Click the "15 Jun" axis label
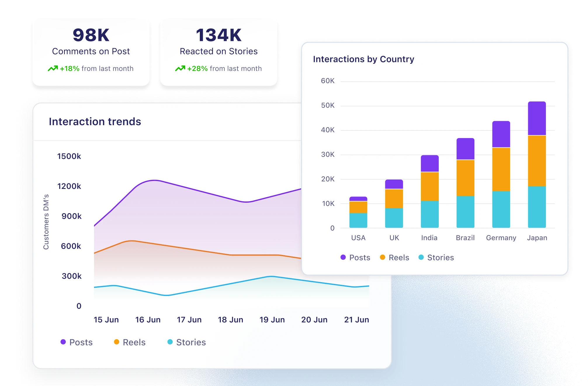Screen dimensions: 588x386 pyautogui.click(x=106, y=320)
